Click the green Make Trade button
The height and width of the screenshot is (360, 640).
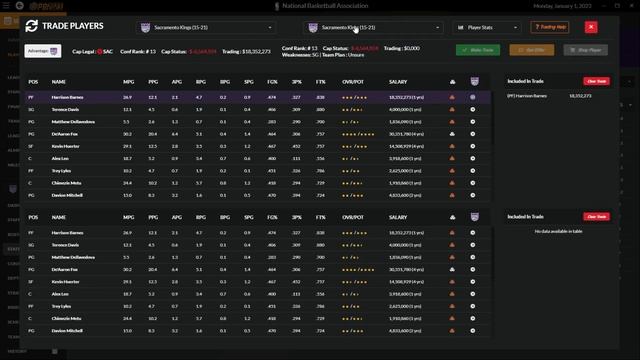tap(478, 50)
